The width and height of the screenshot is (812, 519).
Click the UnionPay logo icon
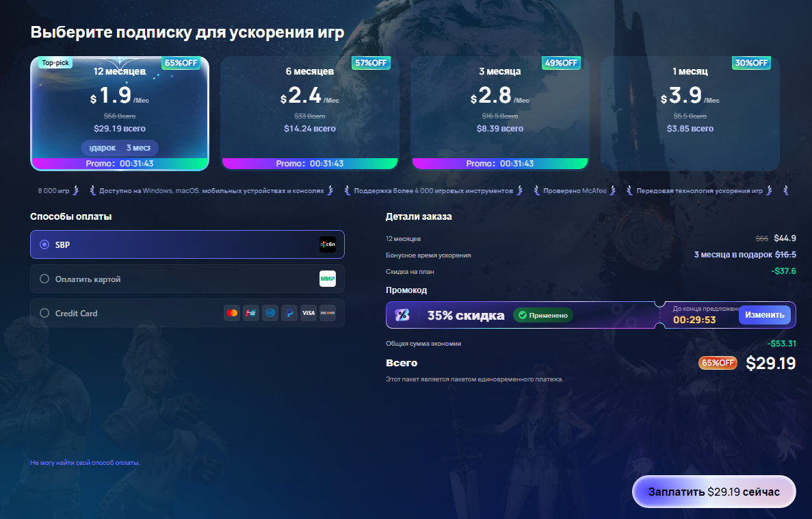(x=251, y=313)
